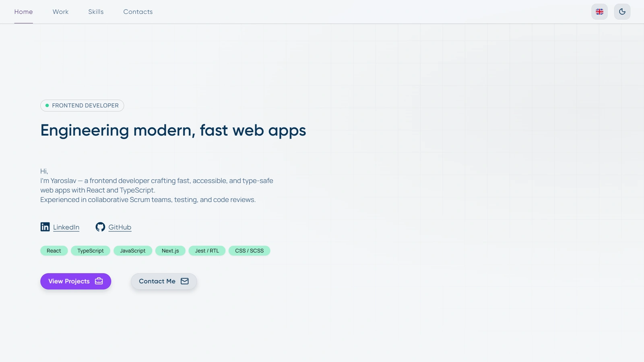
Task: Click the 'Hi,' greeting text
Action: tap(44, 171)
